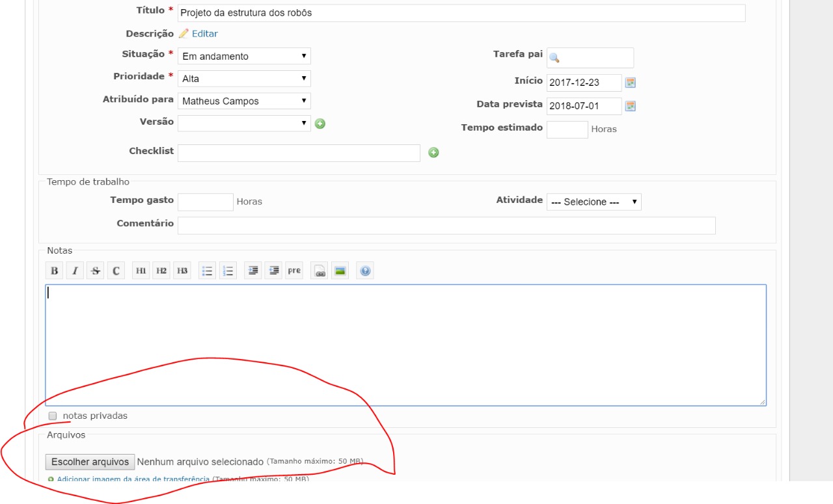
Task: Expand the Prioridade dropdown
Action: click(x=244, y=79)
